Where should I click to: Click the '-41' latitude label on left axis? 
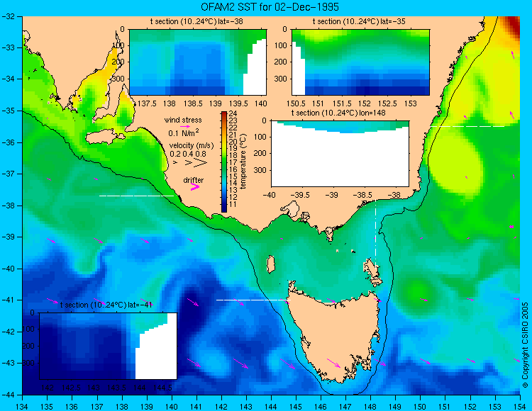tap(8, 300)
